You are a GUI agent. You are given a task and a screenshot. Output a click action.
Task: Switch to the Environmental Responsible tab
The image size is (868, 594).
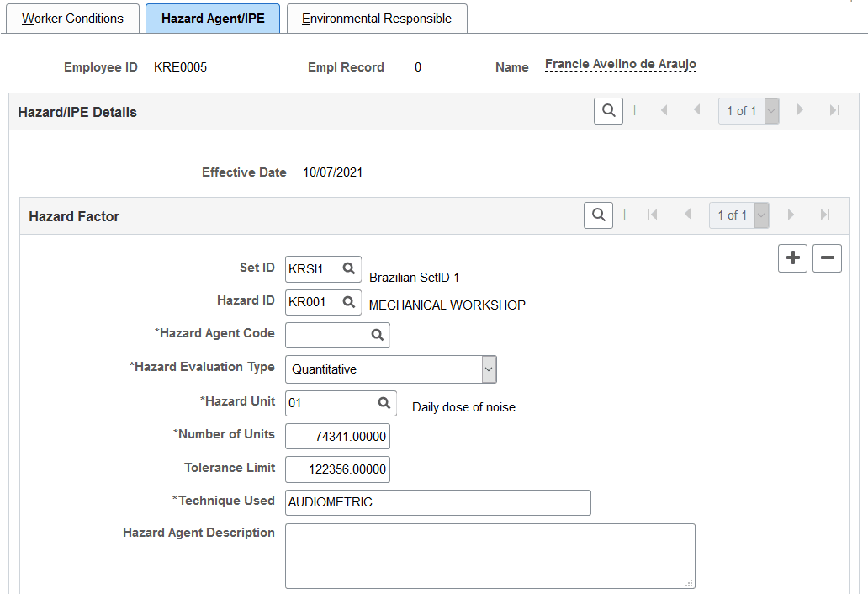click(376, 18)
